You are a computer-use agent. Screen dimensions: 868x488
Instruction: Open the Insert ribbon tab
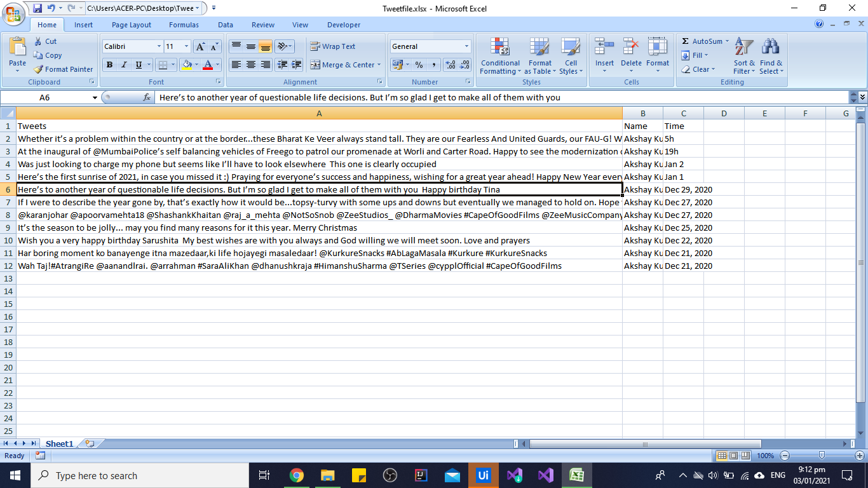click(x=83, y=25)
